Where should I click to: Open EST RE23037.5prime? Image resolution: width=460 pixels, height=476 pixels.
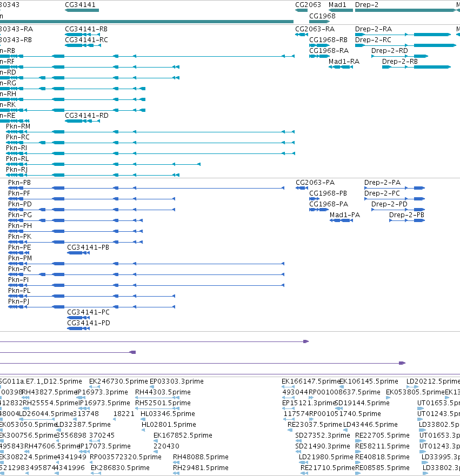pyautogui.click(x=315, y=425)
